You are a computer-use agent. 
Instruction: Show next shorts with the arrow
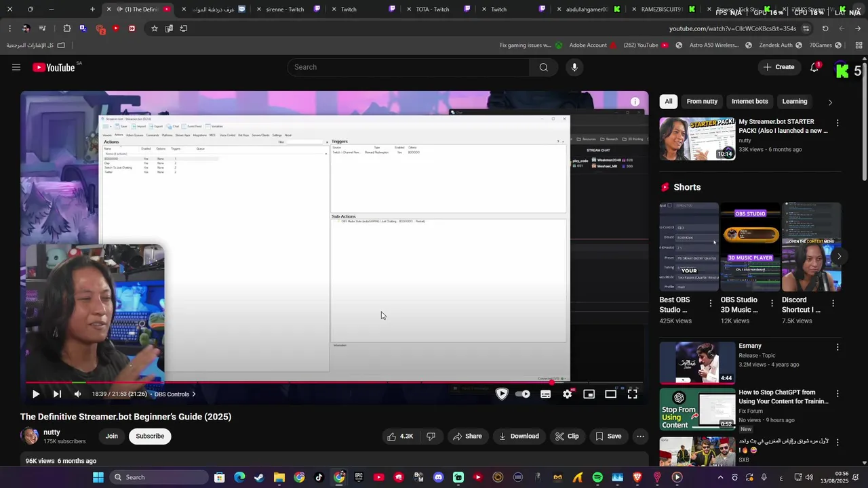coord(839,256)
